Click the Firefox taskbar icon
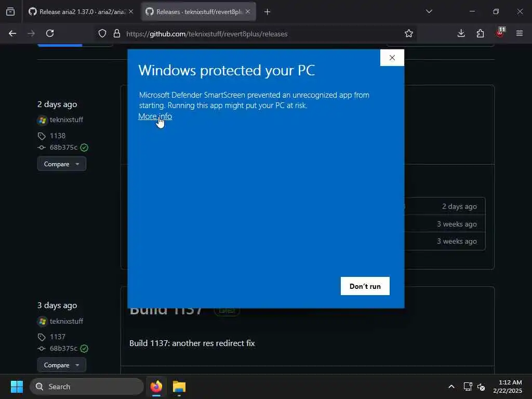The height and width of the screenshot is (399, 532). click(x=156, y=387)
